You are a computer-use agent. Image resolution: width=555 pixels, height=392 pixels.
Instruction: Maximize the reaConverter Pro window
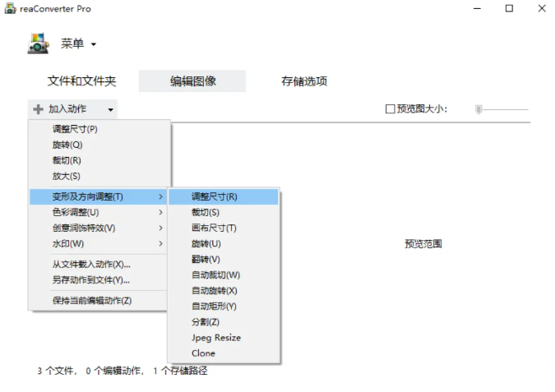coord(509,8)
